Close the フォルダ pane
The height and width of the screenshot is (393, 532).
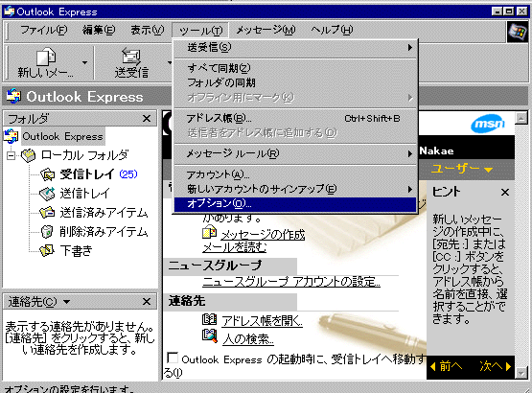click(147, 119)
